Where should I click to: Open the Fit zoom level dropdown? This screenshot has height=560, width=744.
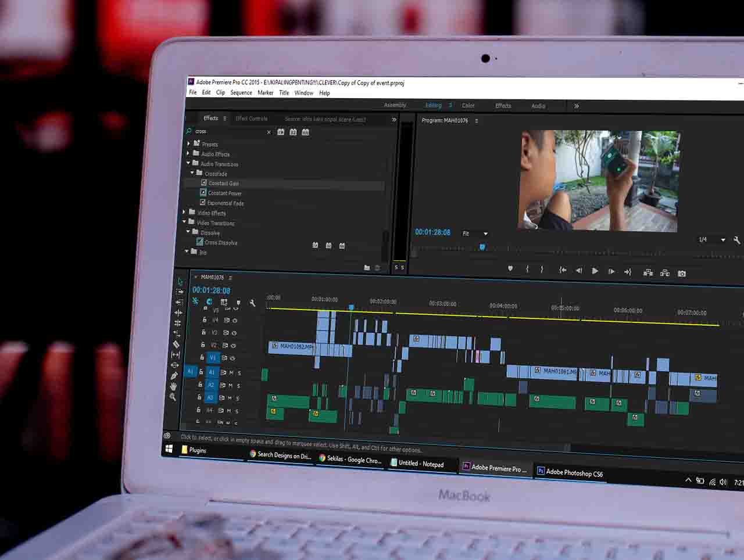coord(475,234)
